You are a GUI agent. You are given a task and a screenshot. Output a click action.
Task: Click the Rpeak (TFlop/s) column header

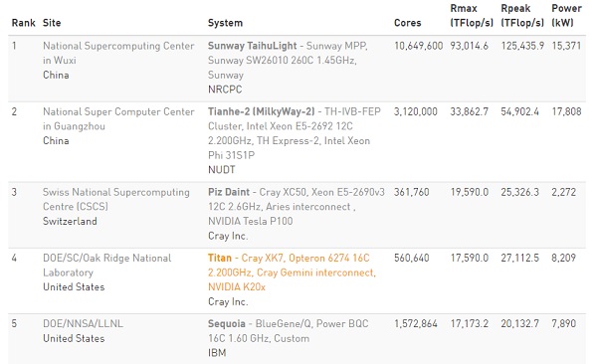522,16
